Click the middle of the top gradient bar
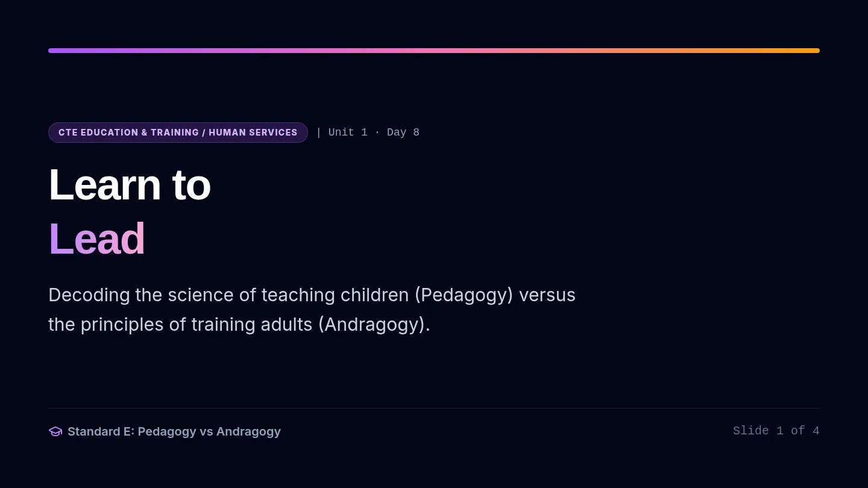Viewport: 868px width, 488px height. pos(434,51)
